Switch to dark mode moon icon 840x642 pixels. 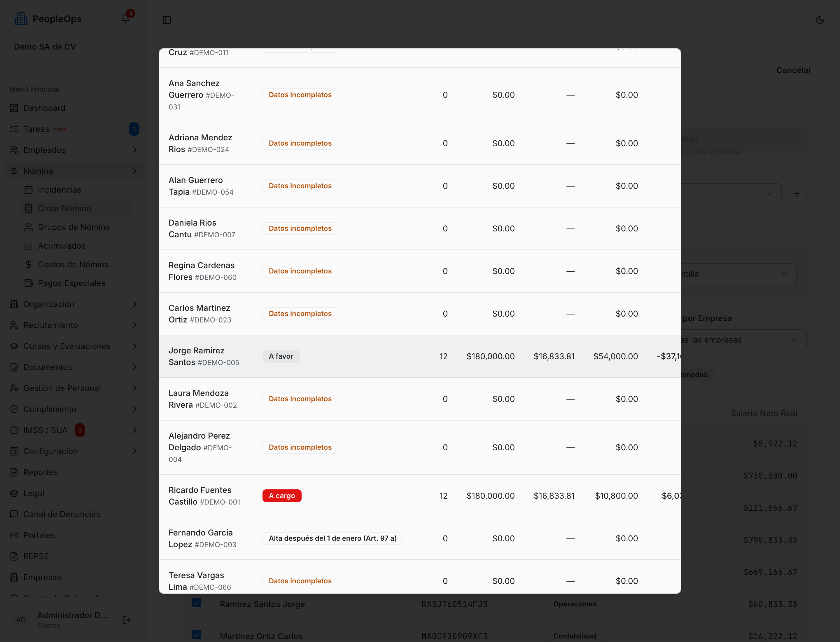click(x=820, y=20)
